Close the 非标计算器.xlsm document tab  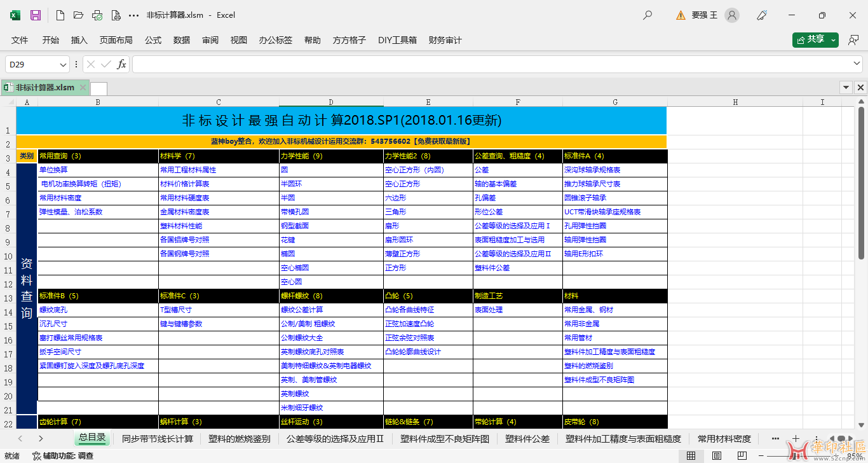(x=83, y=88)
